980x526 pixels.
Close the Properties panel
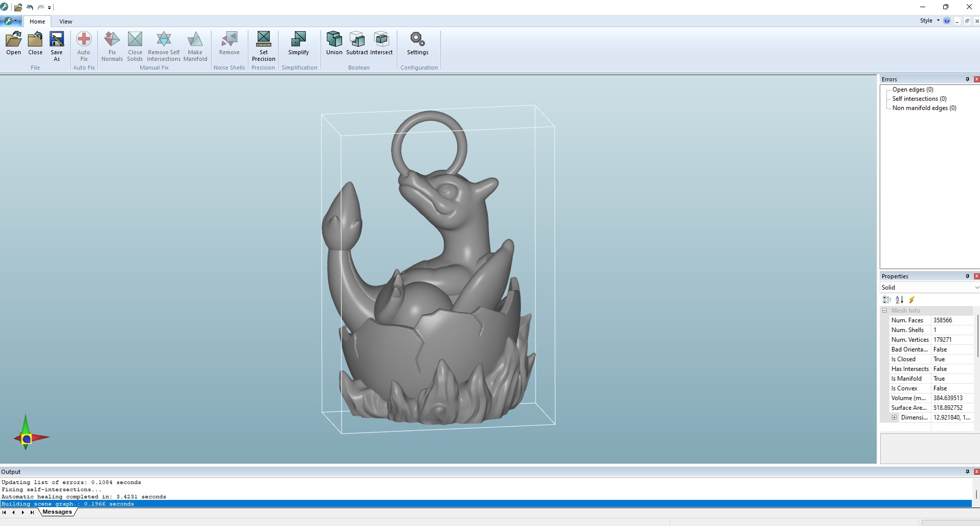976,276
